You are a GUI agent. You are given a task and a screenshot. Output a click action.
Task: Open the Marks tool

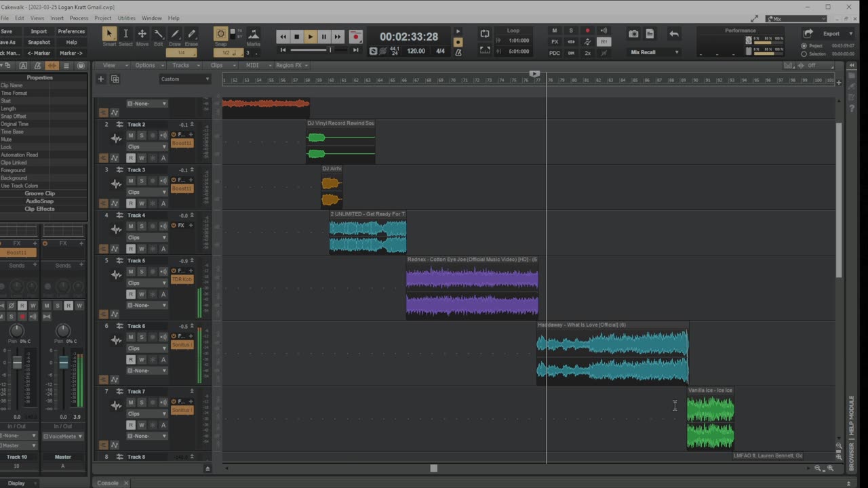[254, 34]
